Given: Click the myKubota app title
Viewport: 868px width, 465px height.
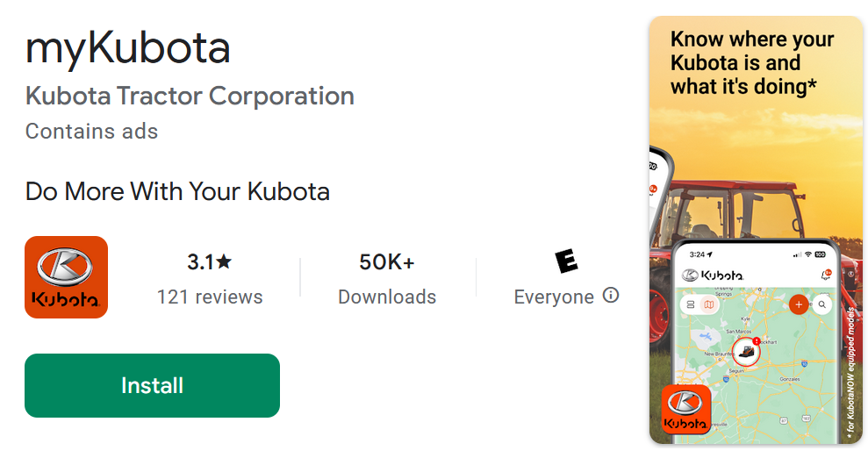Looking at the screenshot, I should click(128, 48).
